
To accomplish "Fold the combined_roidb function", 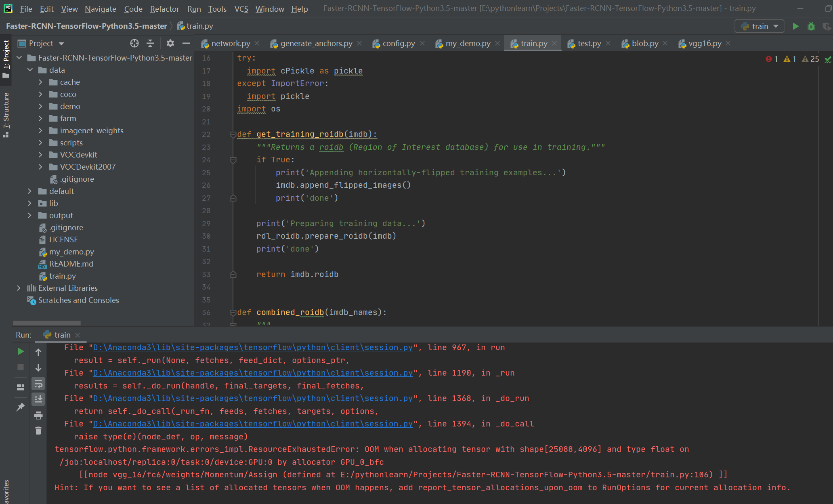I will coord(233,313).
